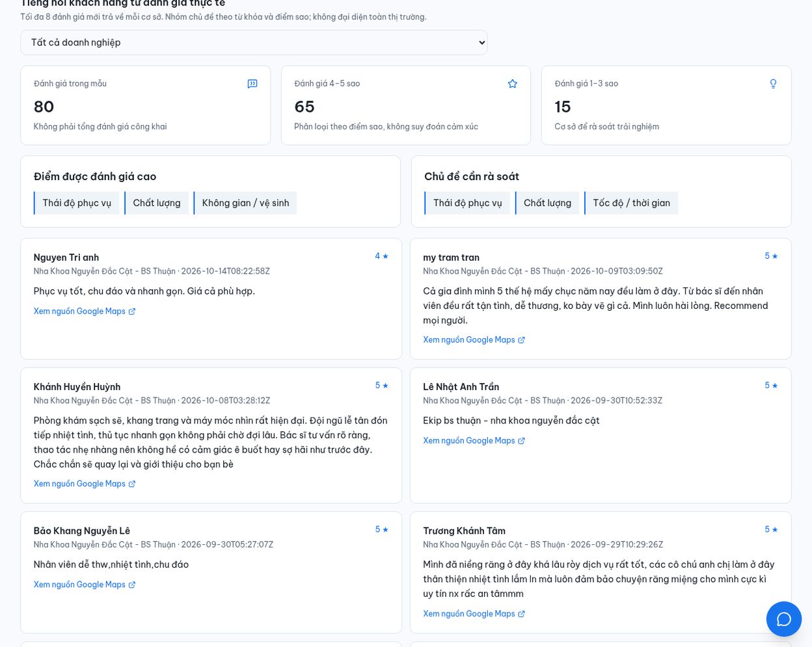Click the comment icon in Đánh giá trong mẫu card
The width and height of the screenshot is (812, 647).
[x=252, y=84]
